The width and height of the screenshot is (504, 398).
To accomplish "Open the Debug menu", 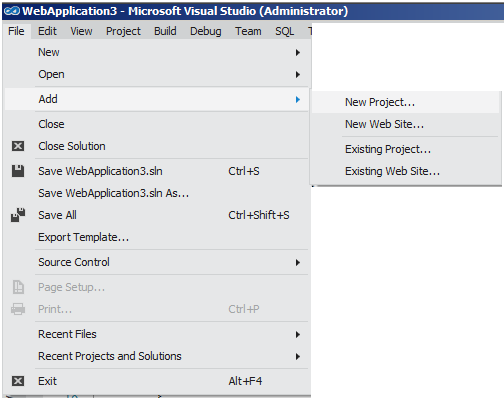I will pyautogui.click(x=205, y=31).
